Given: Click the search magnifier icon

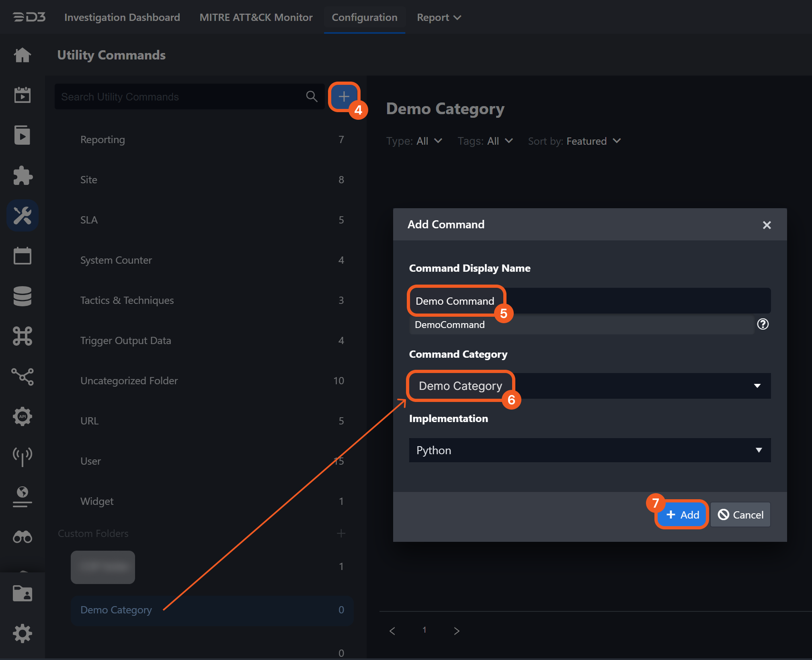Looking at the screenshot, I should (312, 96).
